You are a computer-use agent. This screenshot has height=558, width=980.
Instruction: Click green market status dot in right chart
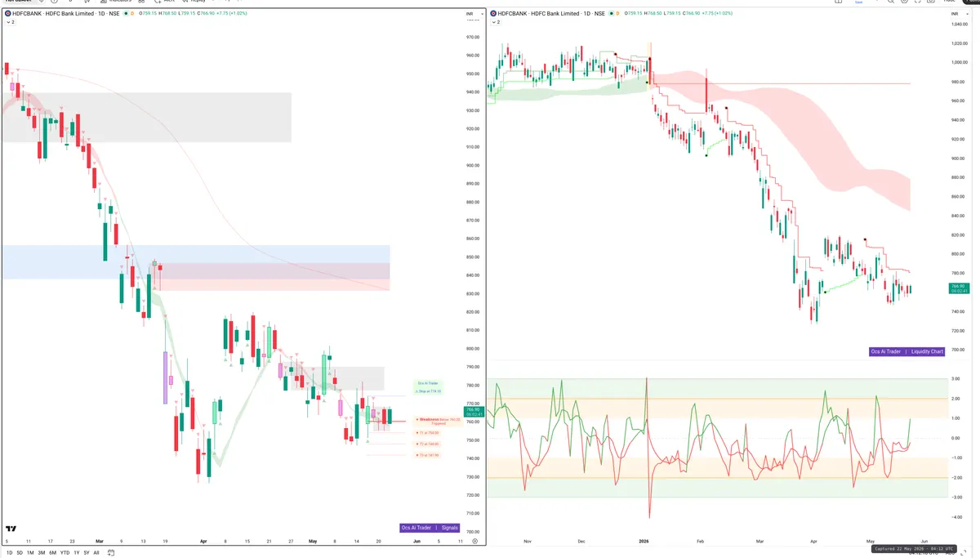pyautogui.click(x=612, y=15)
